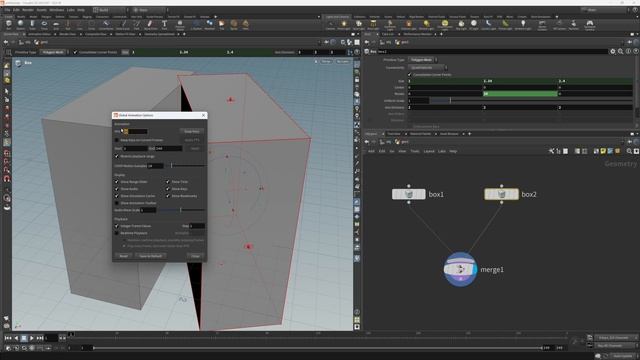Add an Ambient Light from shelf
The width and height of the screenshot is (640, 360).
[x=523, y=25]
